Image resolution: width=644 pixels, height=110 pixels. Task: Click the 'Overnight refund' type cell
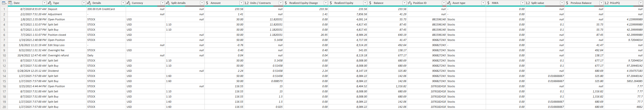(67, 55)
